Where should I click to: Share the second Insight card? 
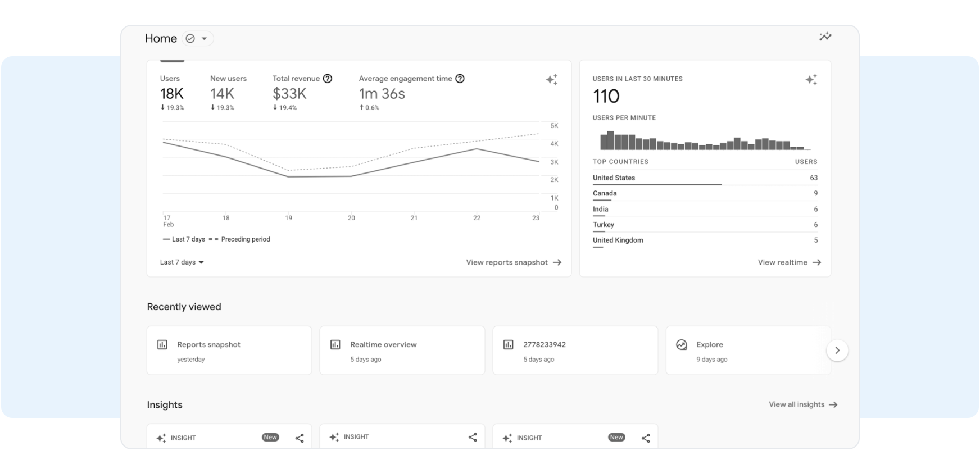click(x=473, y=437)
